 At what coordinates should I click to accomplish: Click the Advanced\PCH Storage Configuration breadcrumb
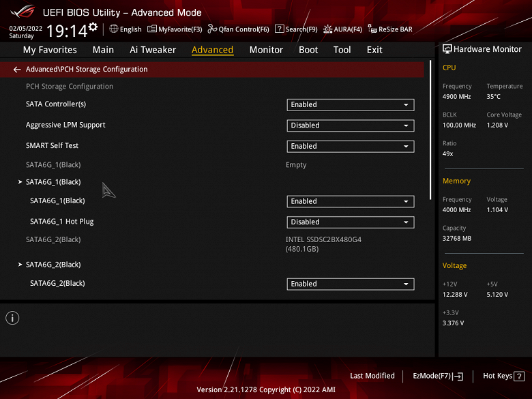click(x=87, y=69)
